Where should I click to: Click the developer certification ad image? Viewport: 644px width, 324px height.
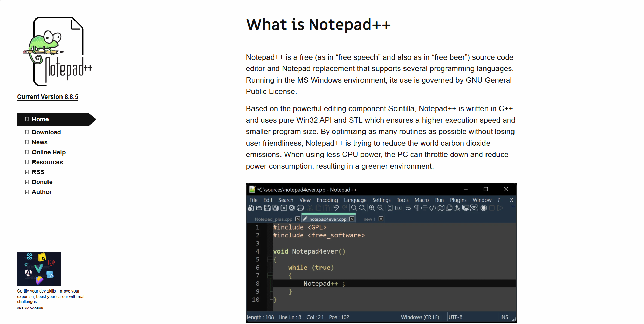click(39, 269)
